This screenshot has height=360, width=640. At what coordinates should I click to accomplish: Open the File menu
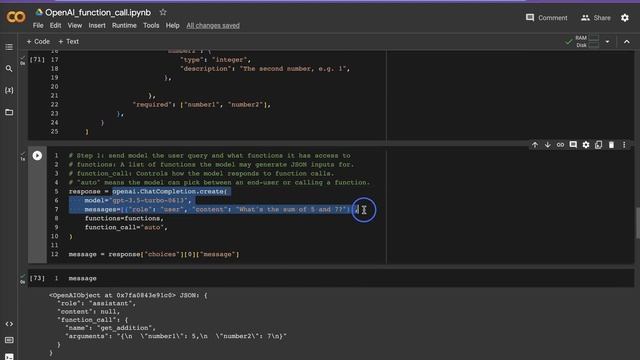38,26
